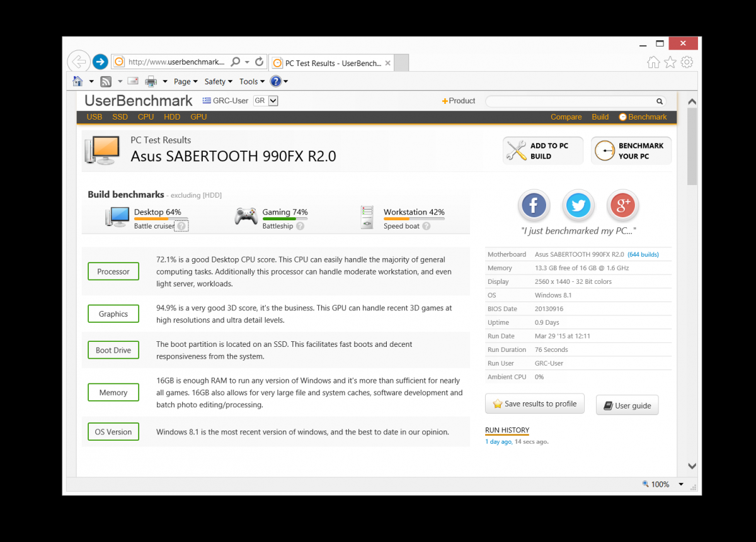Screen dimensions: 756x542
Task: Click the Graphics button
Action: [113, 313]
